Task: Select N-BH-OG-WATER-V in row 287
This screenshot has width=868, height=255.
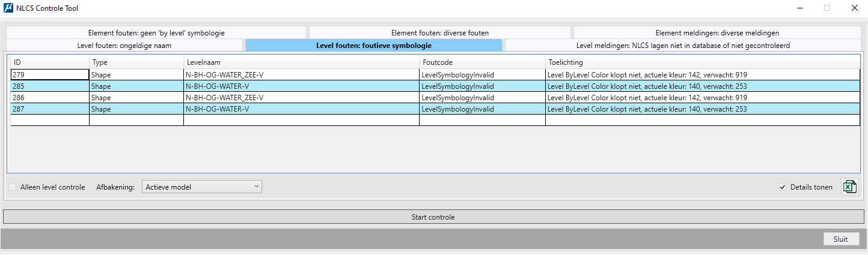Action: point(301,109)
